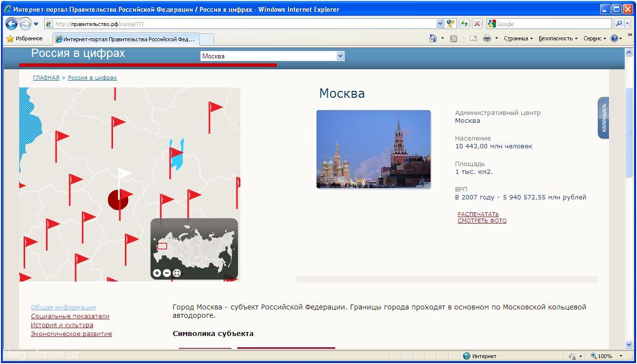Expand the Home button dropdown arrow
Image resolution: width=637 pixels, height=364 pixels.
click(442, 38)
